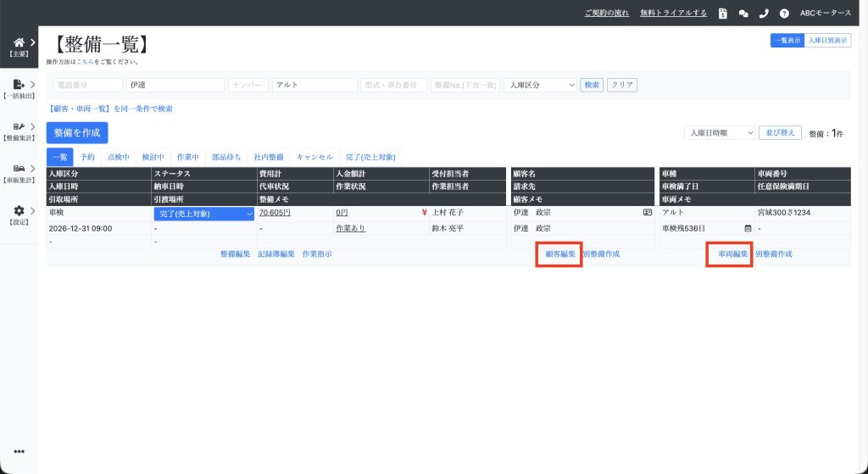Open the chat bubbles icon in header
Image resolution: width=868 pixels, height=474 pixels.
[x=743, y=14]
